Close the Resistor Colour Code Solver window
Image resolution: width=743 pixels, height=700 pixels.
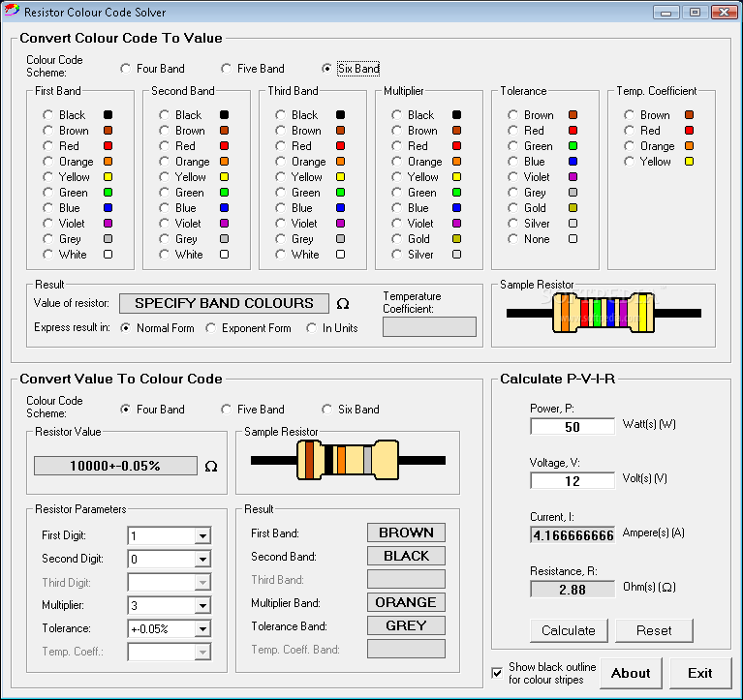click(x=724, y=13)
